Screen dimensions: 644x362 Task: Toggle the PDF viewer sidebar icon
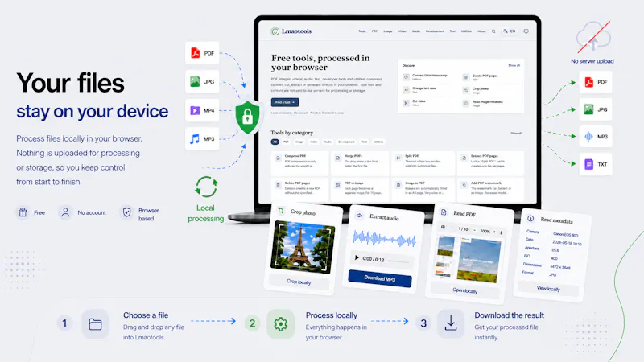[443, 227]
